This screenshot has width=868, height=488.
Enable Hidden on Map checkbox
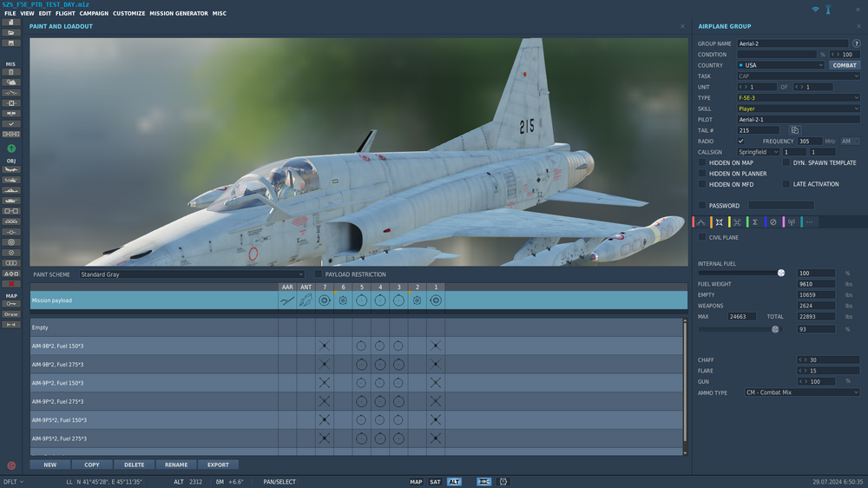tap(702, 163)
